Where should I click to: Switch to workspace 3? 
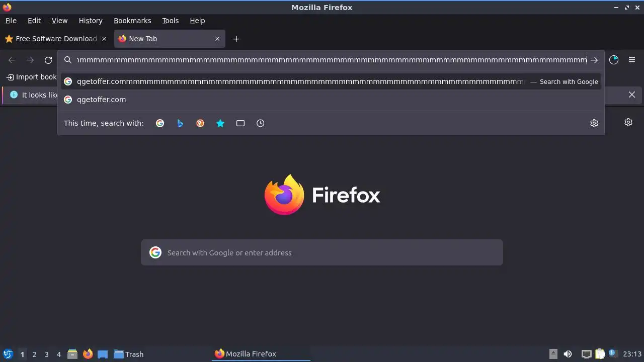point(46,354)
